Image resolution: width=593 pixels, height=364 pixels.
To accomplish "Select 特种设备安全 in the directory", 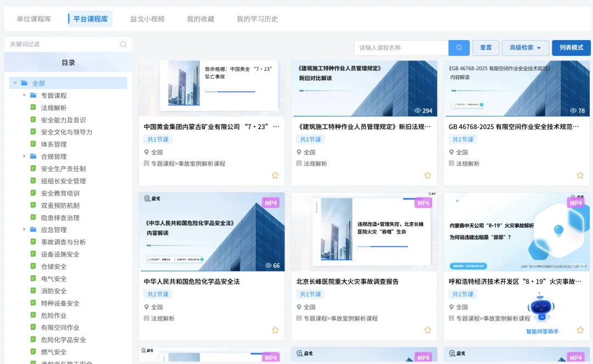I will [x=60, y=303].
